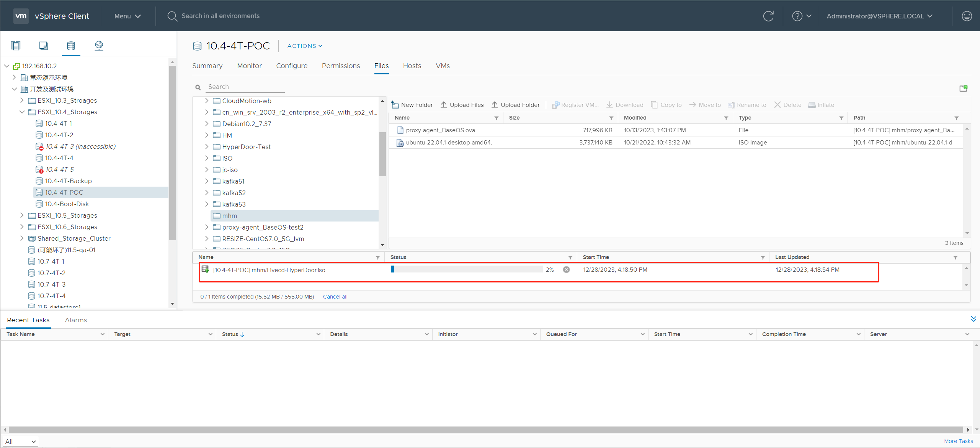980x448 pixels.
Task: Switch to the Configure tab
Action: coord(292,66)
